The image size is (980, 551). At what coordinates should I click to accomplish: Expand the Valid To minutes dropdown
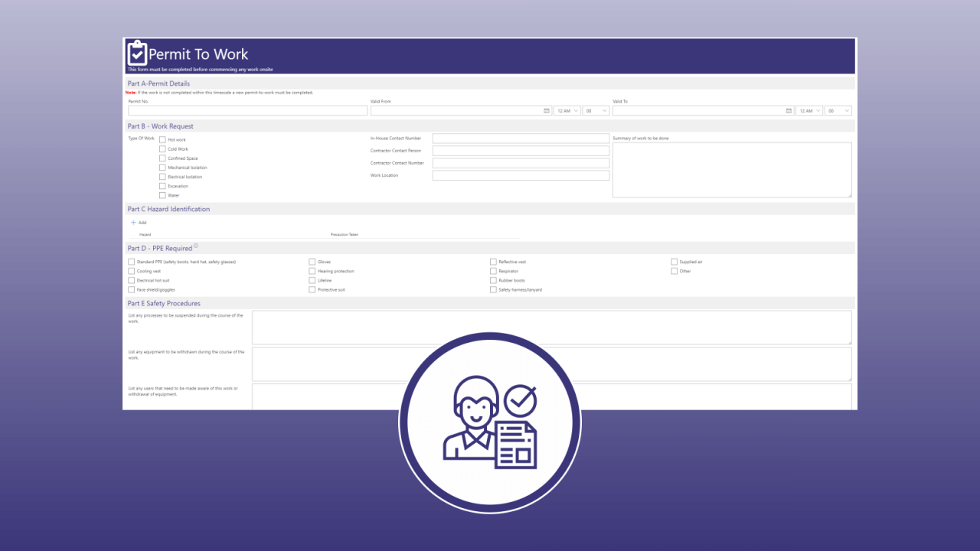click(838, 111)
